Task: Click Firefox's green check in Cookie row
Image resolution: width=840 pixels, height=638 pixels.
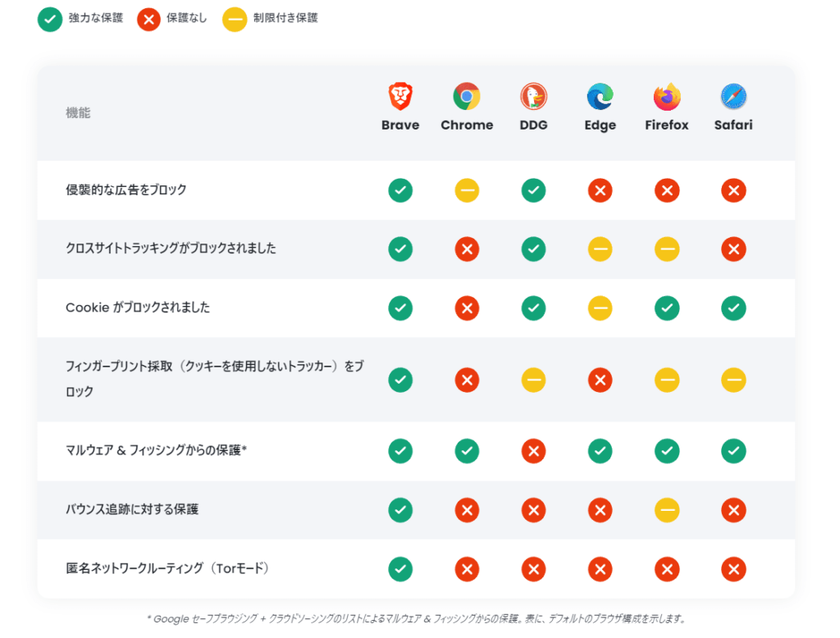Action: coord(667,308)
